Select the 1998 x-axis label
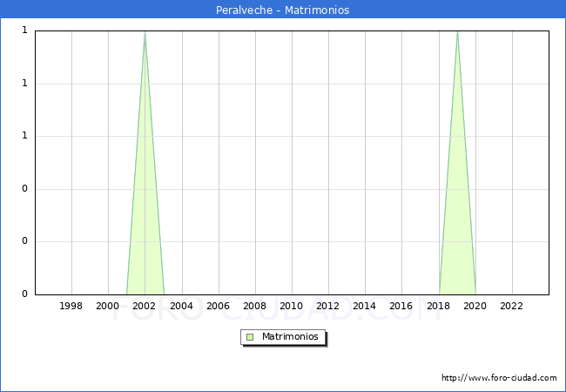The image size is (566, 392). tap(71, 306)
